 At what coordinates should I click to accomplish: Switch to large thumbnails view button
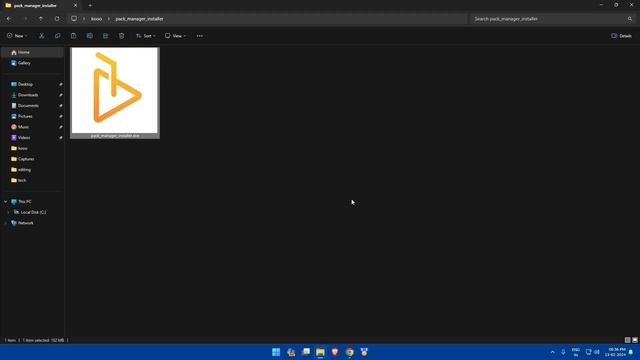coord(635,340)
